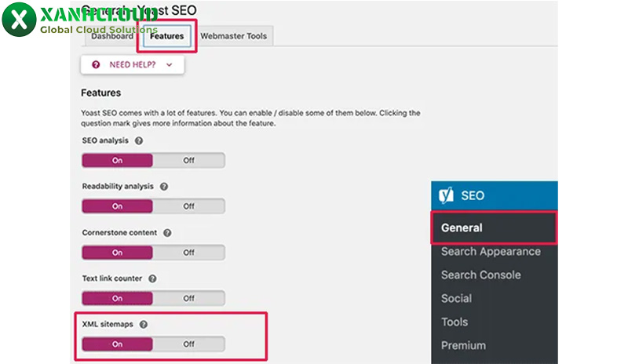
Task: Open help icon next to Text link counter
Action: tap(152, 278)
